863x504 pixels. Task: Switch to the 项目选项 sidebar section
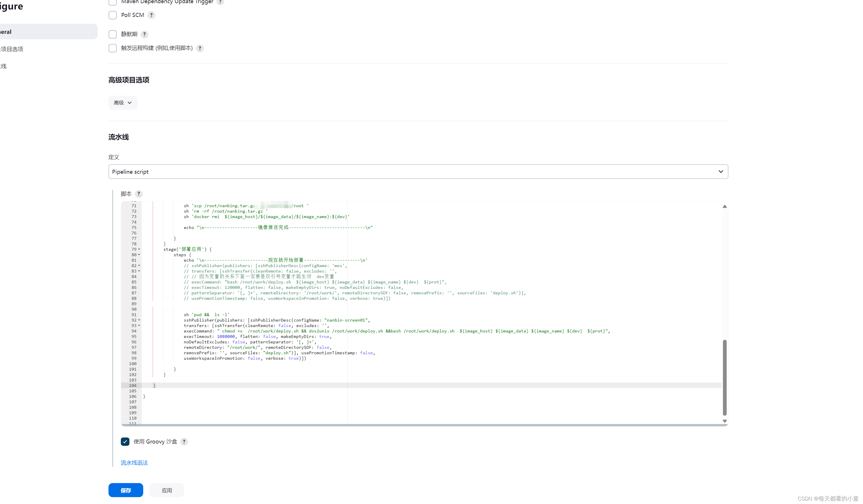(12, 48)
